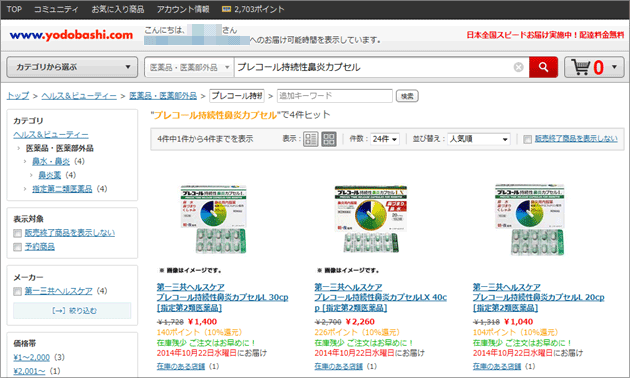Image resolution: width=630 pixels, height=378 pixels.
Task: Click the red search magnifier button
Action: click(x=543, y=67)
